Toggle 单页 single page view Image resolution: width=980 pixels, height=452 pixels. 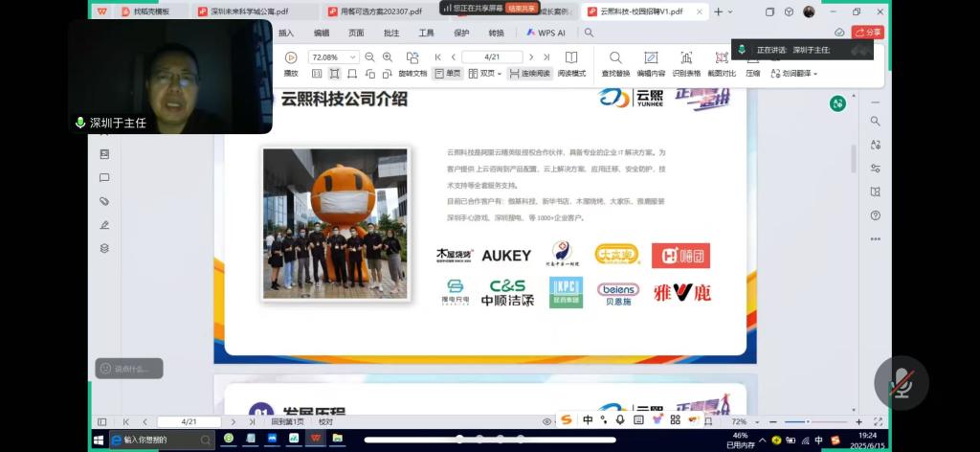click(x=448, y=73)
